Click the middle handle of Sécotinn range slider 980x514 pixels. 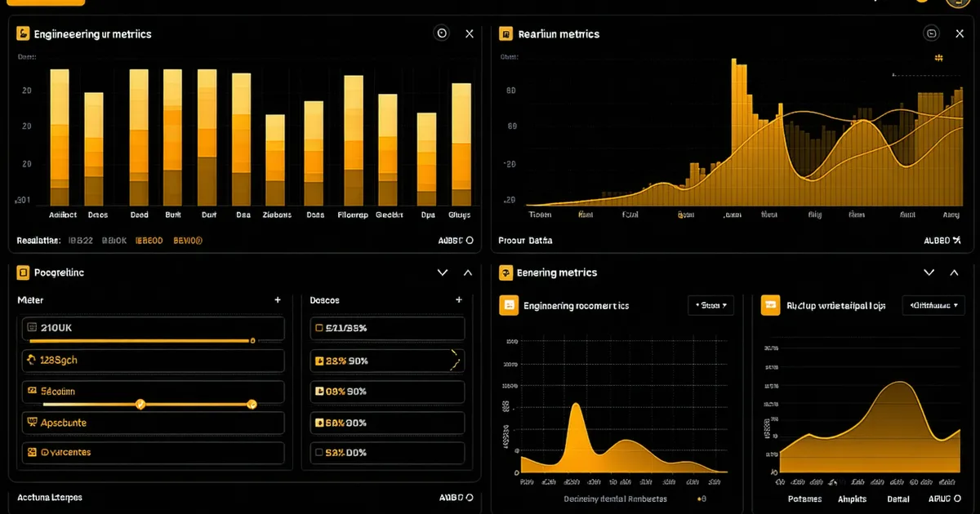140,404
